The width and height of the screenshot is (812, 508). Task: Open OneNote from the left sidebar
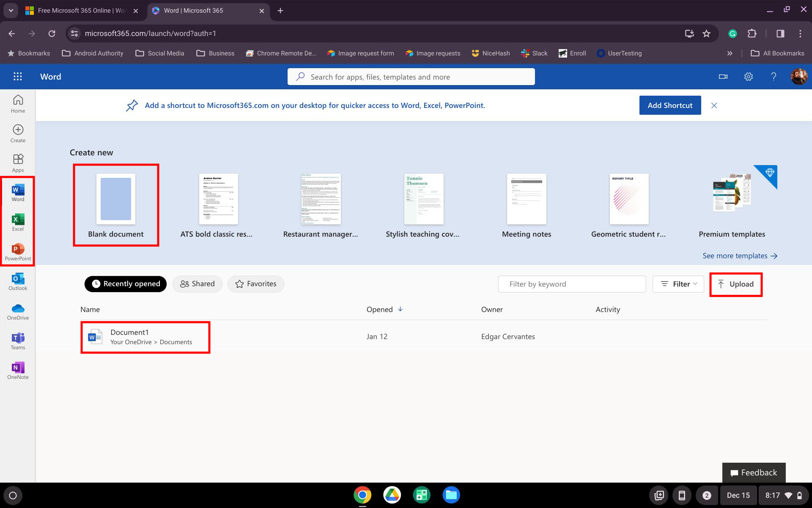pos(18,370)
